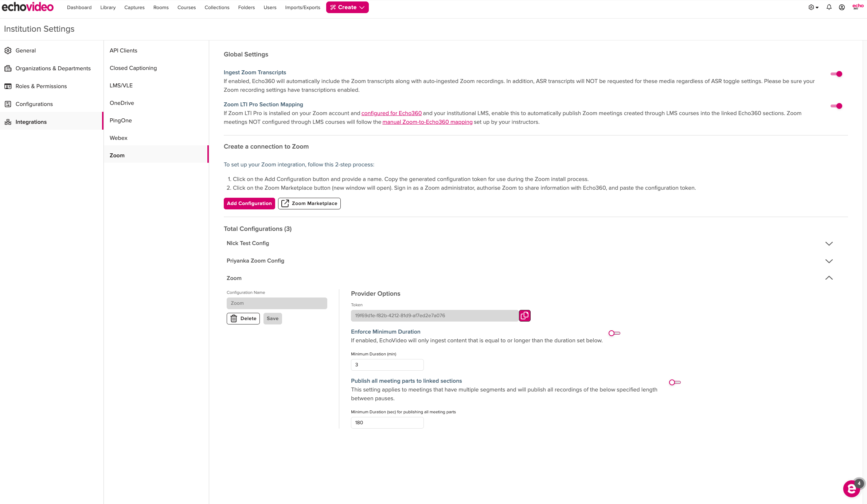
Task: Click Add Configuration button
Action: coord(249,204)
